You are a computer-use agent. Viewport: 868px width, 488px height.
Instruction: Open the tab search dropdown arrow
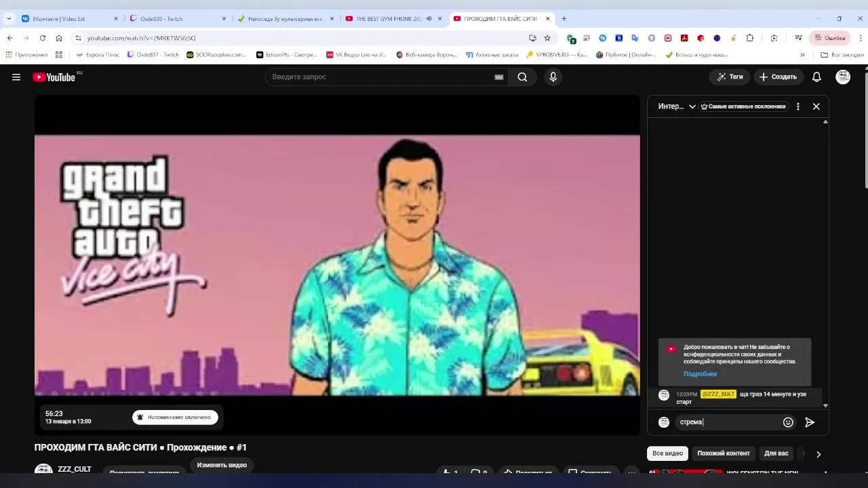tap(9, 19)
